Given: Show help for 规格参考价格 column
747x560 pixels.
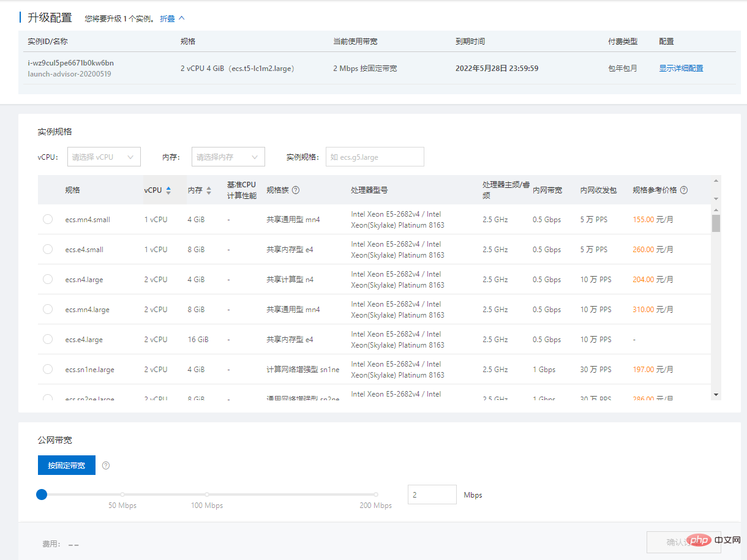Looking at the screenshot, I should [x=684, y=190].
